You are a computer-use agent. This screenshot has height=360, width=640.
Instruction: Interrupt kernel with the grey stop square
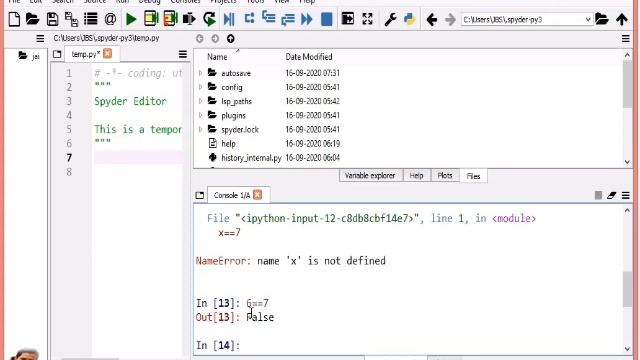coord(598,196)
